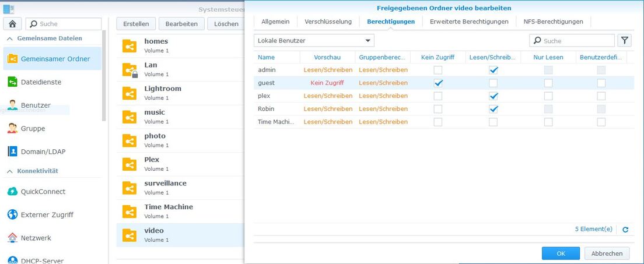Check Benutzerdefiniert for plex
The height and width of the screenshot is (264, 644).
(x=601, y=96)
